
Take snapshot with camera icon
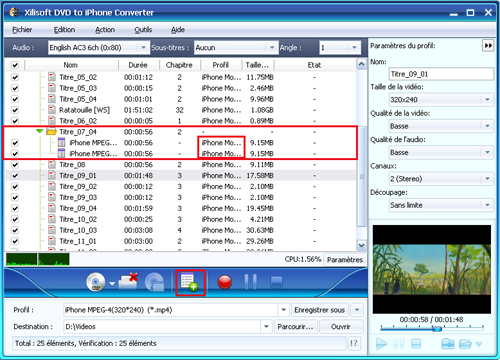(448, 344)
